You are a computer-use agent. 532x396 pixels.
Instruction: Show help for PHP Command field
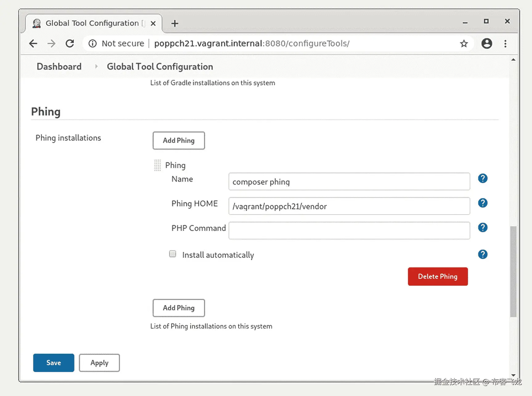(x=482, y=228)
